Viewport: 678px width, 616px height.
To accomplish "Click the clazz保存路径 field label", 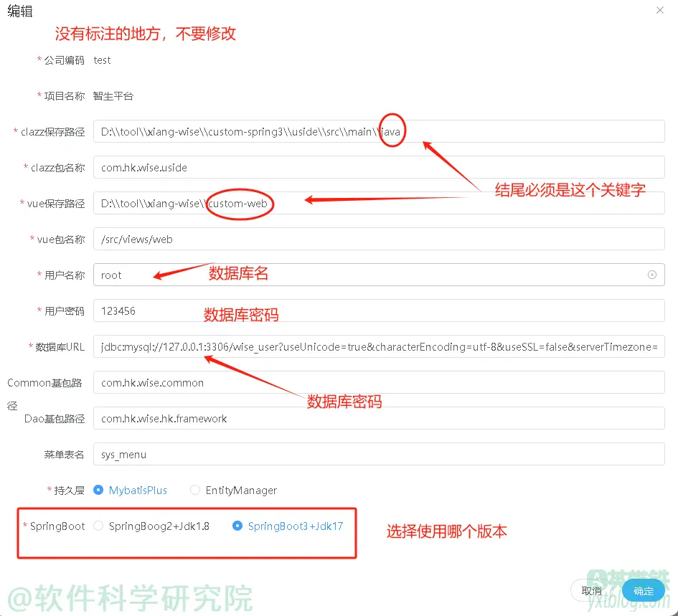I will click(53, 132).
